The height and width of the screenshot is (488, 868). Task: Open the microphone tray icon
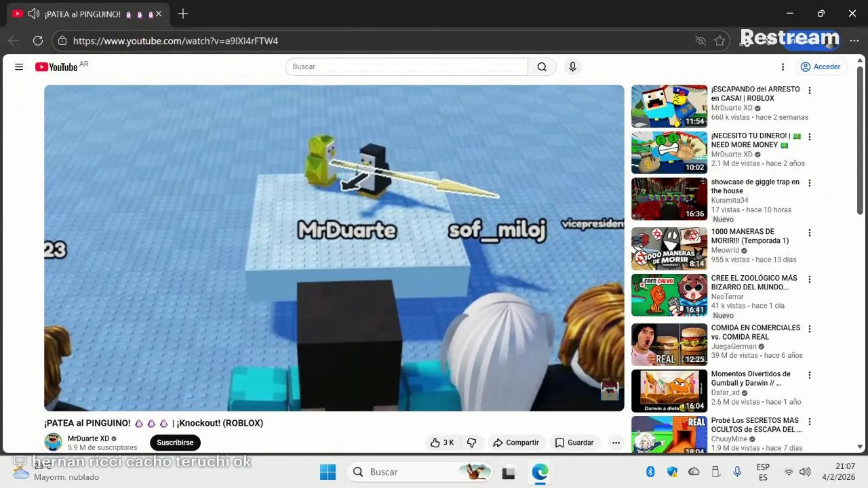[x=737, y=472]
